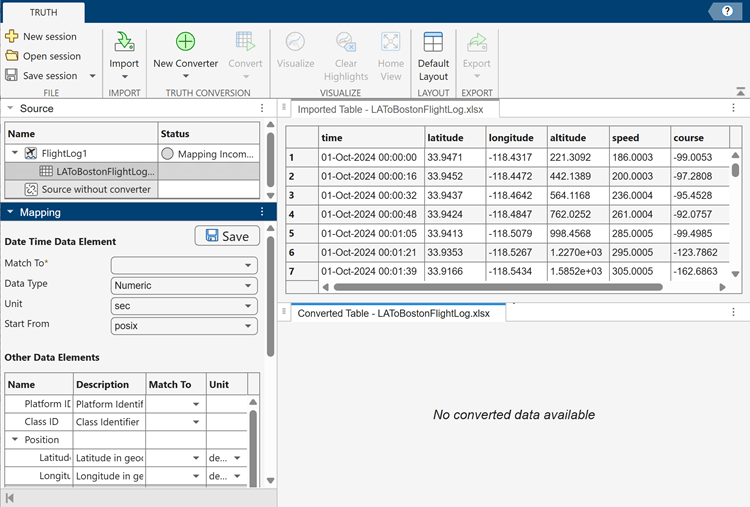Open Converted Table panel options menu

pyautogui.click(x=733, y=312)
